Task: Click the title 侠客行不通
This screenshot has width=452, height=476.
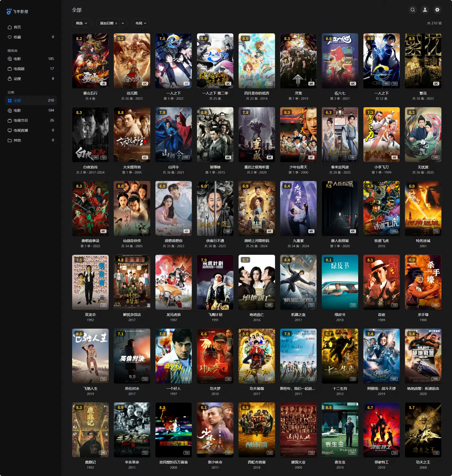Action: [215, 241]
